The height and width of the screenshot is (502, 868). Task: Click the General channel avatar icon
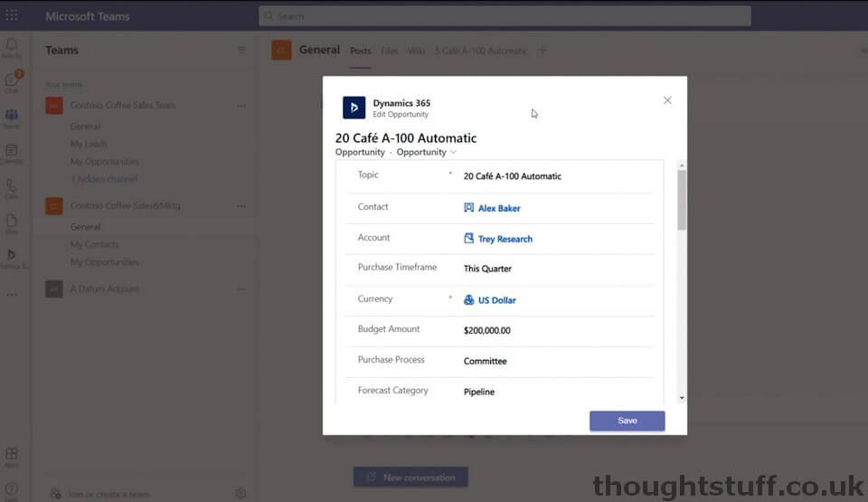[x=281, y=50]
